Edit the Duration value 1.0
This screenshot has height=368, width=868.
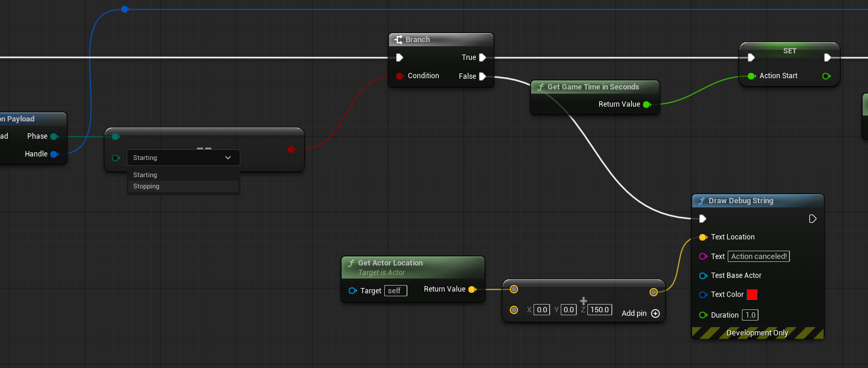[750, 315]
